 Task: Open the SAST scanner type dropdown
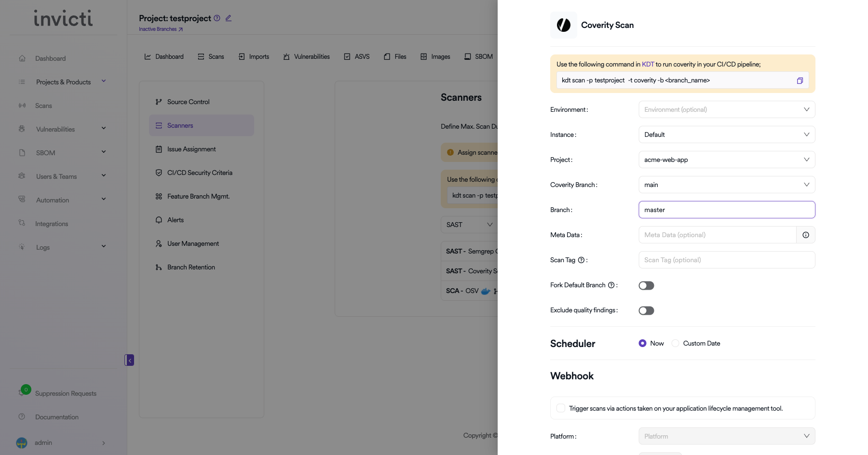tap(469, 225)
